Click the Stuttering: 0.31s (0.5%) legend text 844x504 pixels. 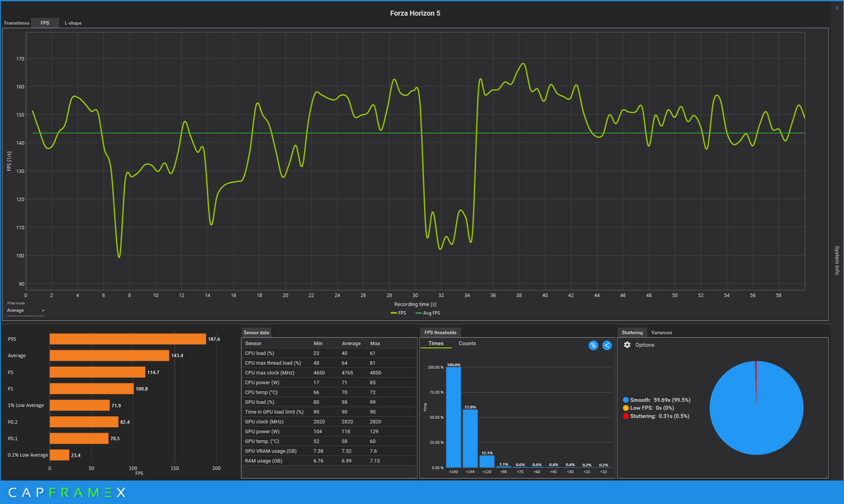[659, 416]
